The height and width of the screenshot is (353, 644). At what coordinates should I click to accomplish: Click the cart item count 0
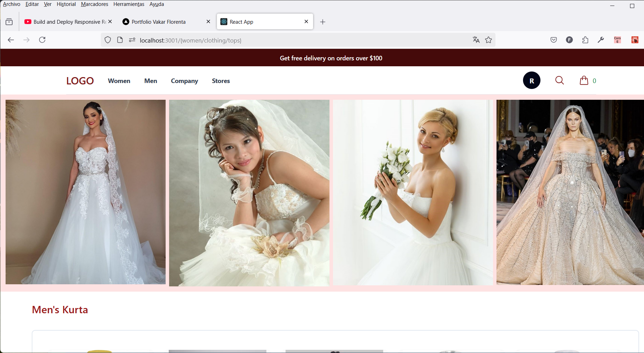coord(594,81)
